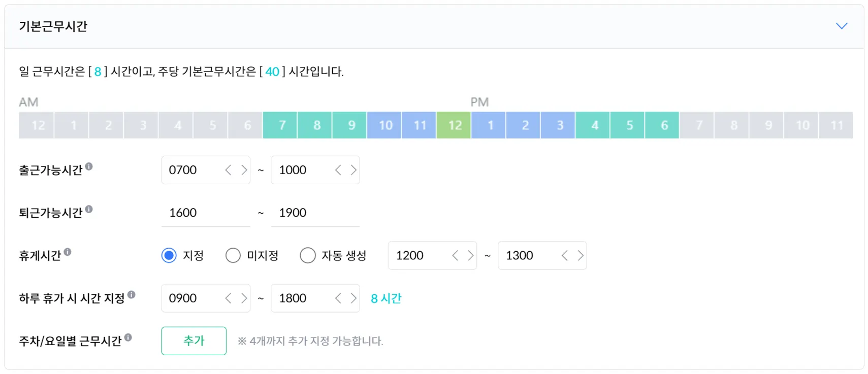Click info icon beside 퇴근가능시간 label

89,209
